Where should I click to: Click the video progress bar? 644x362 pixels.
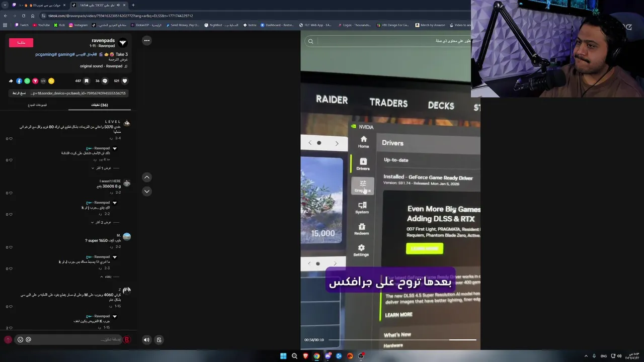[x=402, y=340]
